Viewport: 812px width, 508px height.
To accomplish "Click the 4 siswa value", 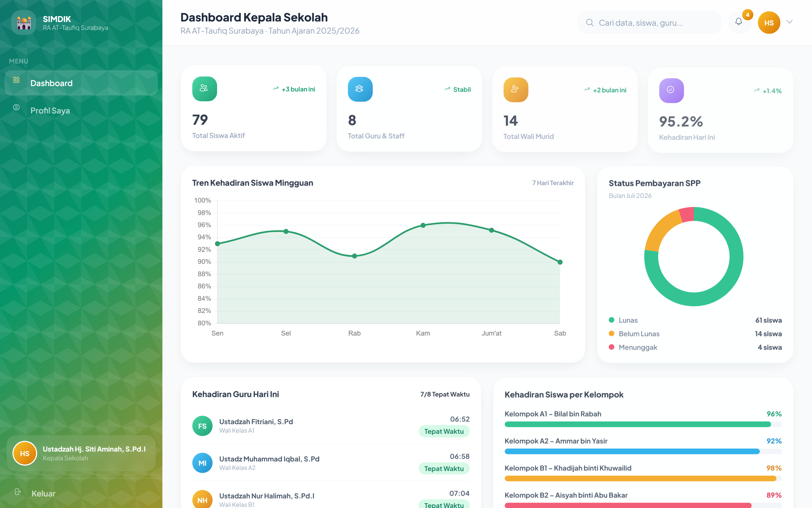I will [770, 347].
